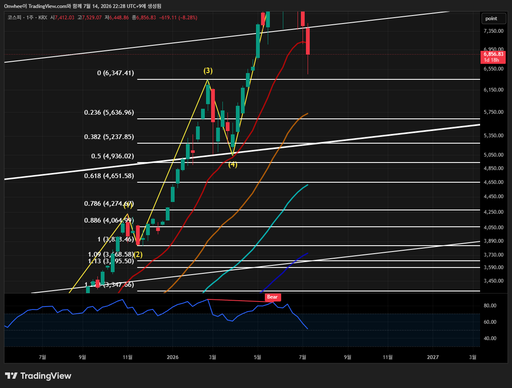Click price axis value 3,590.00
This screenshot has height=388, width=512.
point(494,267)
